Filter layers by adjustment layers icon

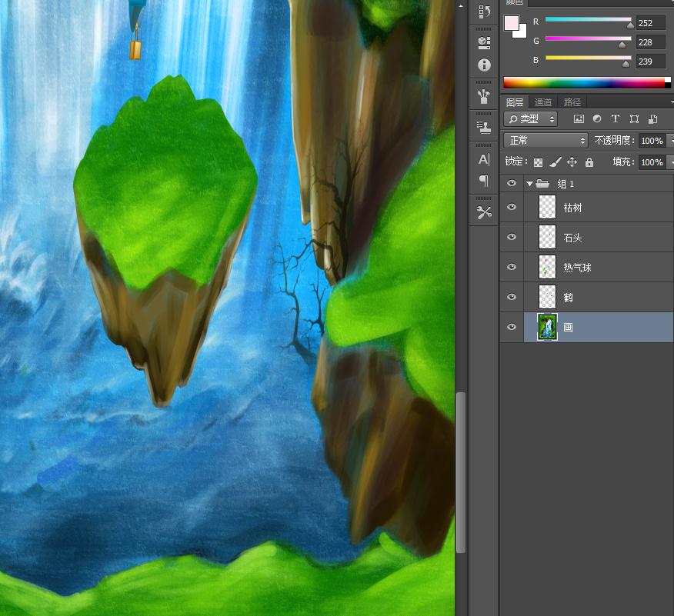[x=597, y=118]
